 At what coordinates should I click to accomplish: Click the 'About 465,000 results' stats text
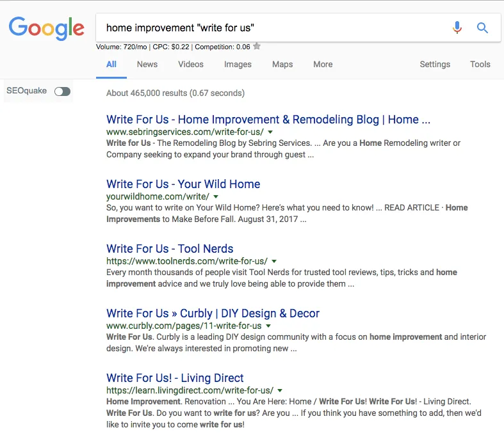(x=175, y=93)
